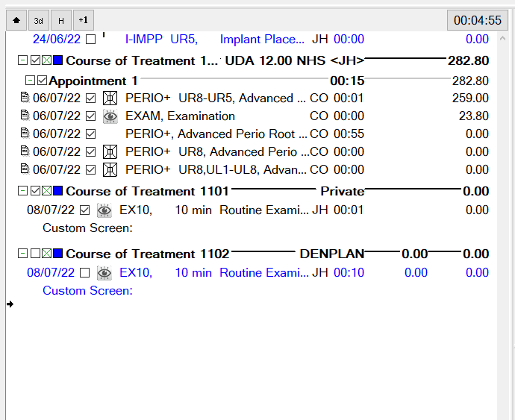
Task: Click scrollbar up arrow
Action: (x=502, y=39)
